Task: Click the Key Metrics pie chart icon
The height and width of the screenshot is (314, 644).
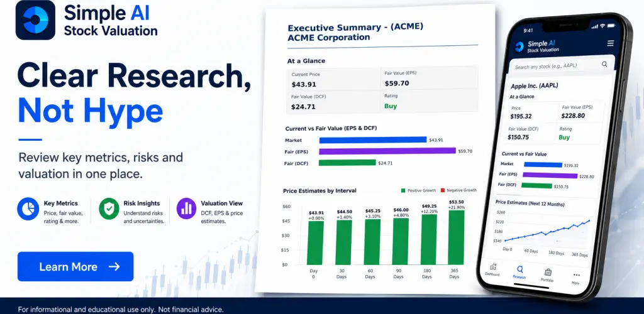Action: click(28, 208)
